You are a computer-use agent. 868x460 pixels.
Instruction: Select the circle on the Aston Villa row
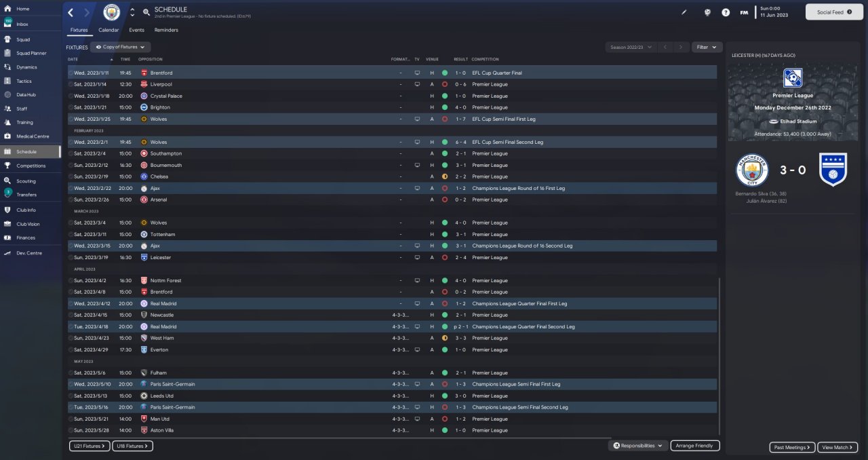71,430
